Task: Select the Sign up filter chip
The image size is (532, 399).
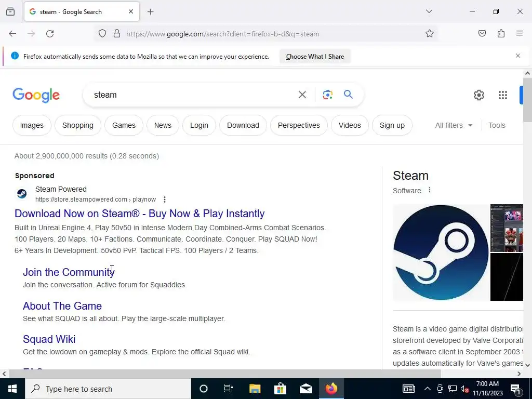Action: point(392,125)
